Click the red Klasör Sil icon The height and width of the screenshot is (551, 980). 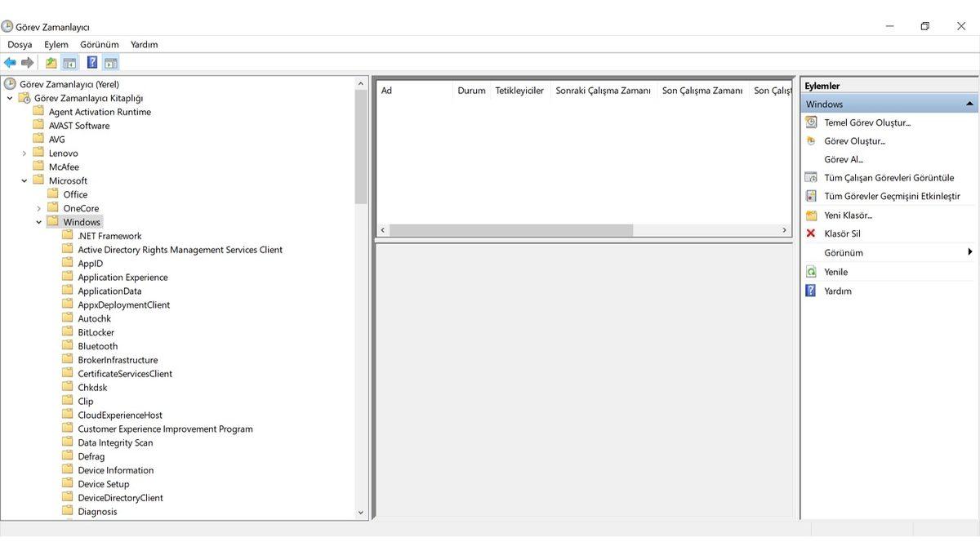pos(811,233)
